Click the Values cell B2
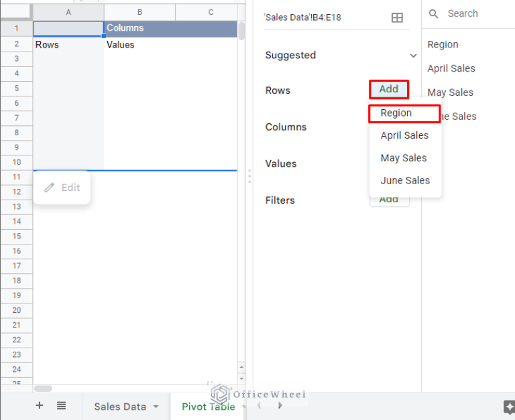 (x=139, y=45)
